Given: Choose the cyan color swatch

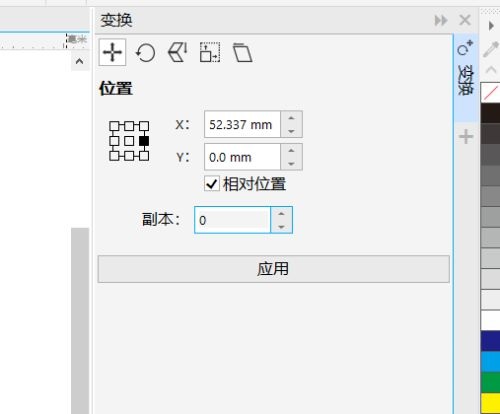Looking at the screenshot, I should click(x=490, y=362).
